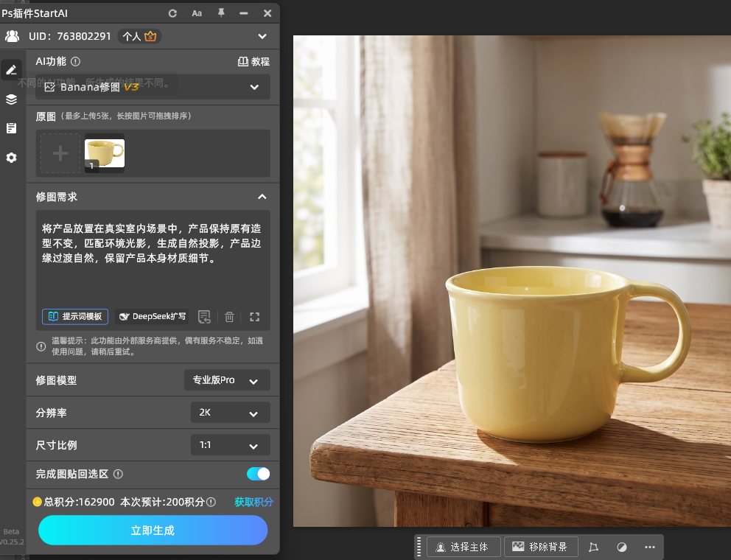The width and height of the screenshot is (731, 560).
Task: Click the personal membership crown badge
Action: click(x=139, y=36)
